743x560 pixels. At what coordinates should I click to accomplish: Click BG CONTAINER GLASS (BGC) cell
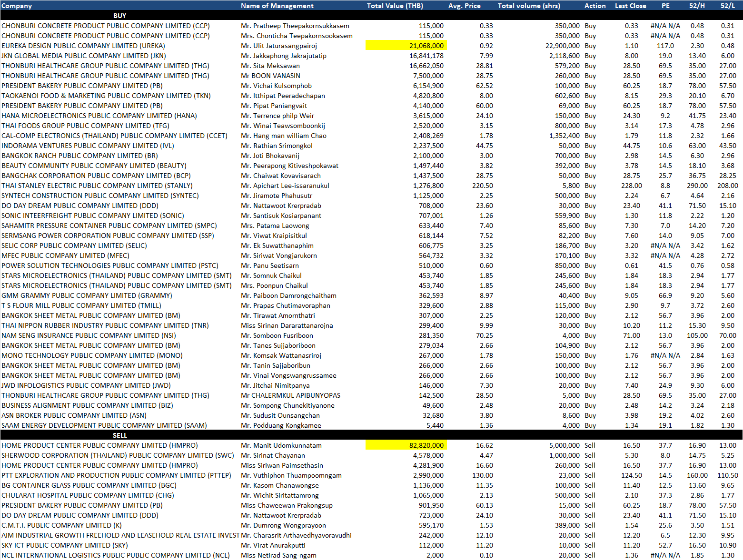pos(89,485)
